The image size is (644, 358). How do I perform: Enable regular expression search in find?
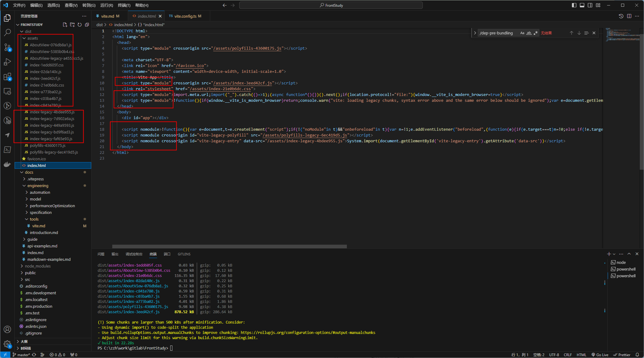point(536,33)
